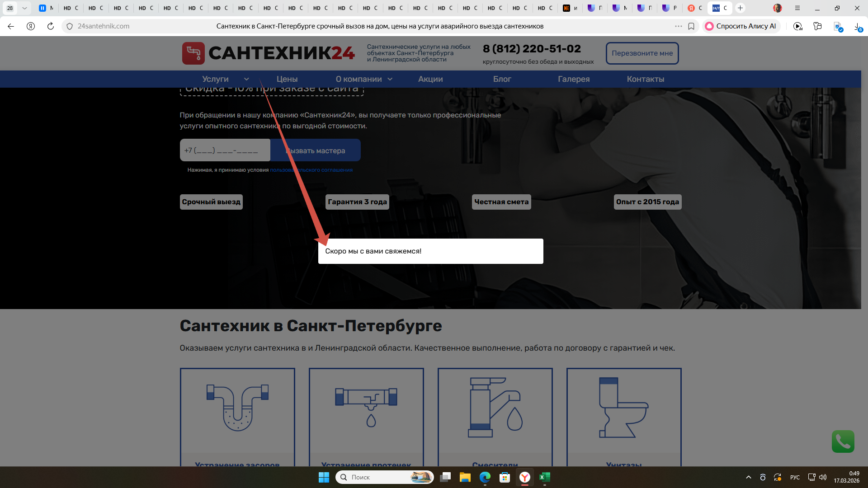Click the Вызвать мастера button
Viewport: 868px width, 488px height.
316,150
